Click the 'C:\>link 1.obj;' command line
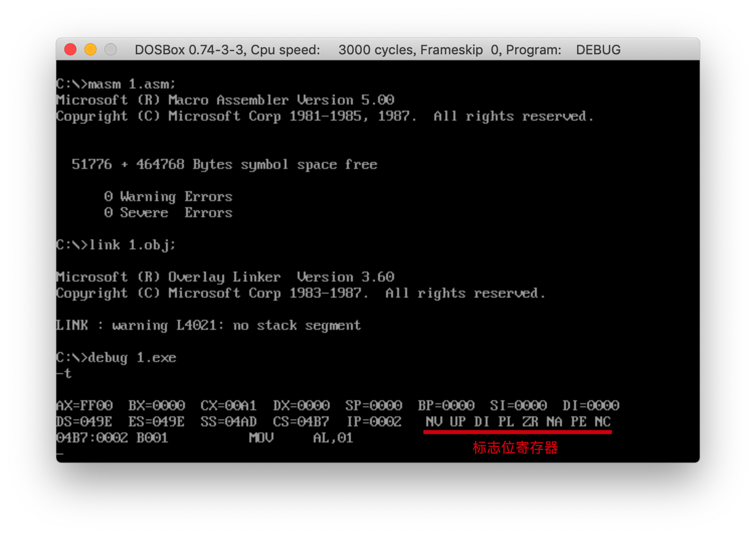Image resolution: width=756 pixels, height=537 pixels. click(x=116, y=245)
